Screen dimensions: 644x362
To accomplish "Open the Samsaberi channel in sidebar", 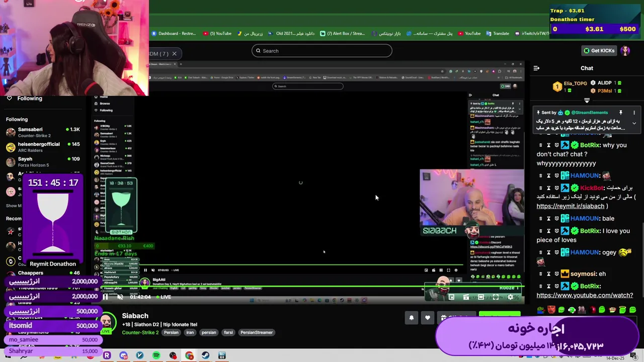I will [43, 132].
